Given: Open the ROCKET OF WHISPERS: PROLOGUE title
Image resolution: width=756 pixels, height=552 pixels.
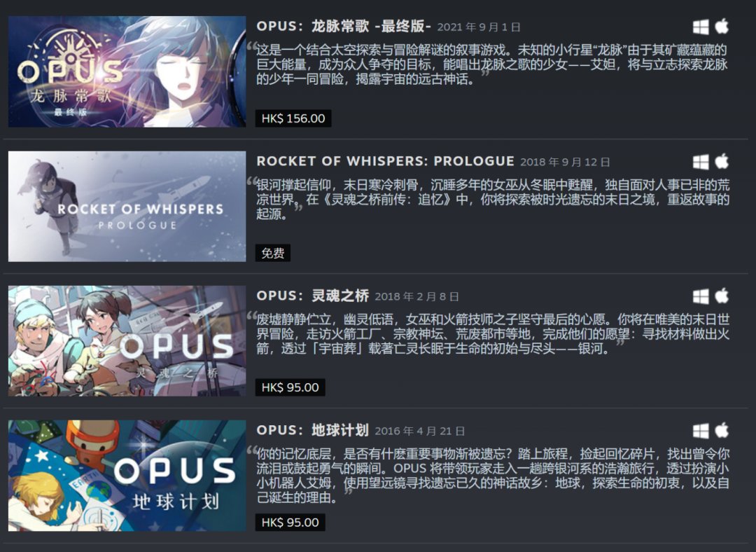Looking at the screenshot, I should click(385, 161).
